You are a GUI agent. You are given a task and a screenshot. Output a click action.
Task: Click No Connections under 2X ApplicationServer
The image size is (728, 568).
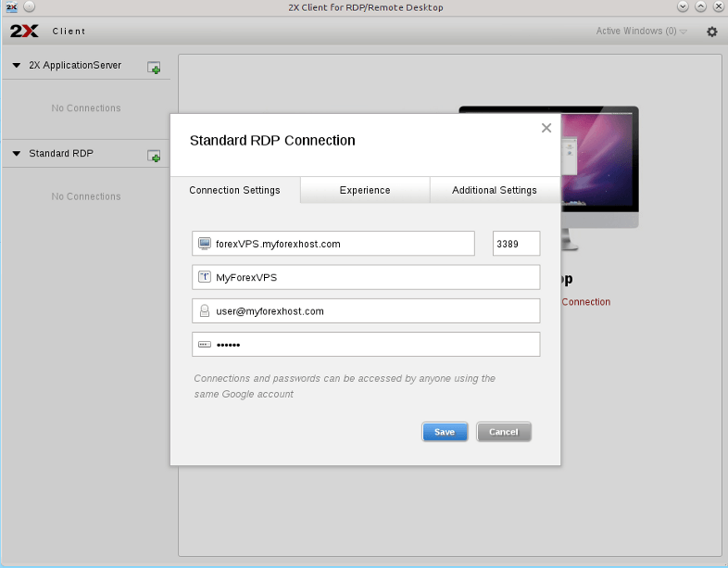coord(86,108)
